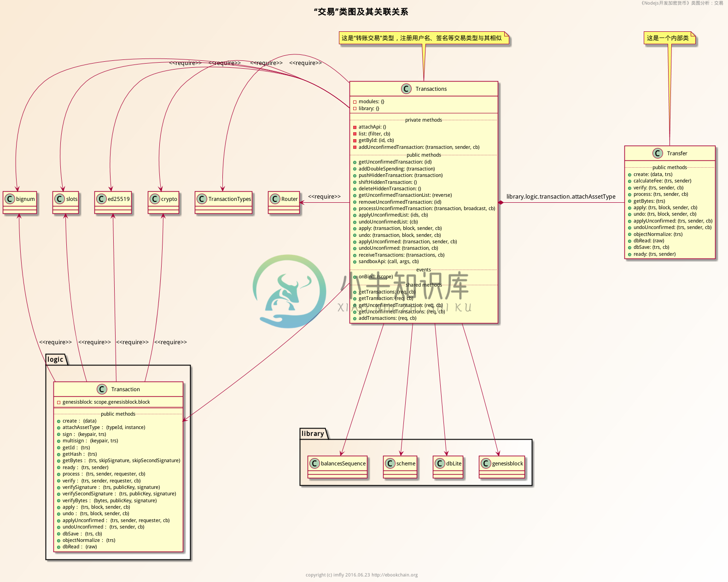Click green marker beside addTransactions
The image size is (728, 582).
(355, 318)
